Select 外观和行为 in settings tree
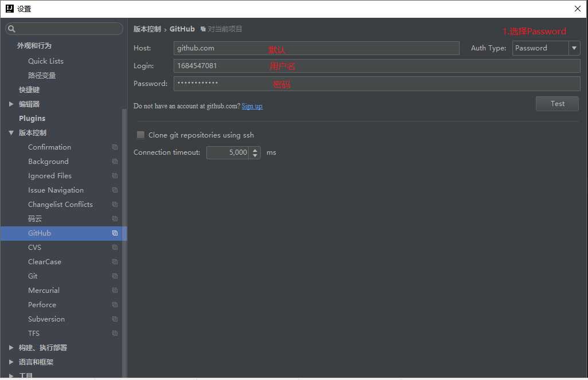The image size is (588, 380). [34, 46]
